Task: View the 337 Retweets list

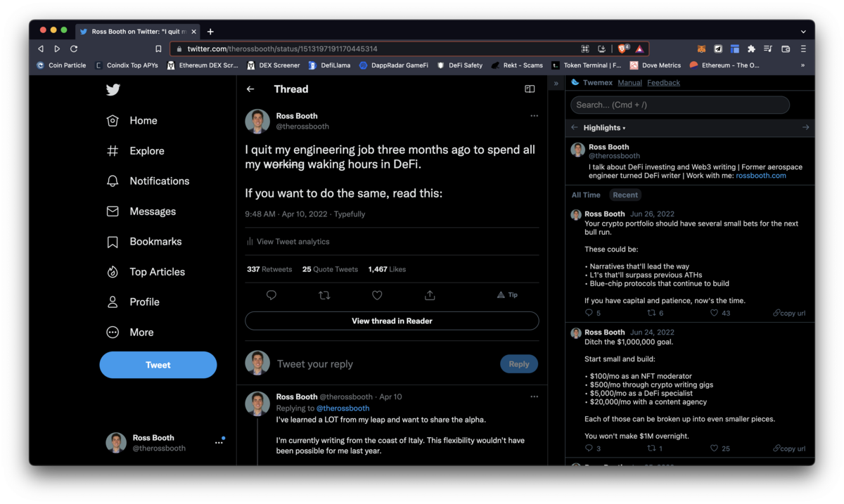Action: pos(269,269)
